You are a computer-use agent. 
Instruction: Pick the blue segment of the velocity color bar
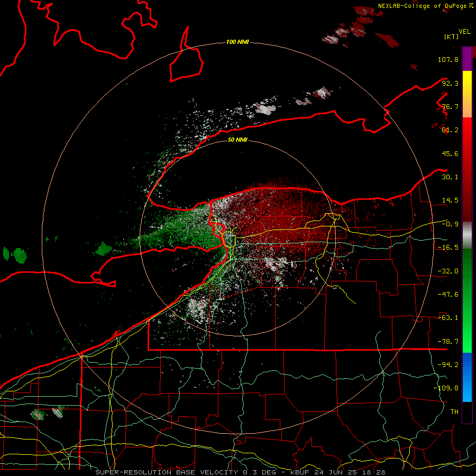467,377
